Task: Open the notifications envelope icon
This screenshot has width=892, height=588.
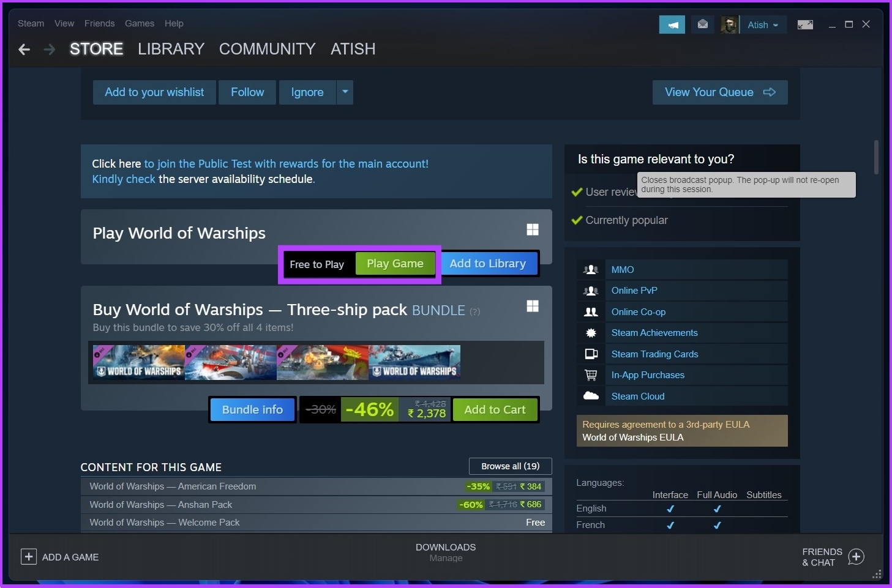Action: pyautogui.click(x=702, y=24)
